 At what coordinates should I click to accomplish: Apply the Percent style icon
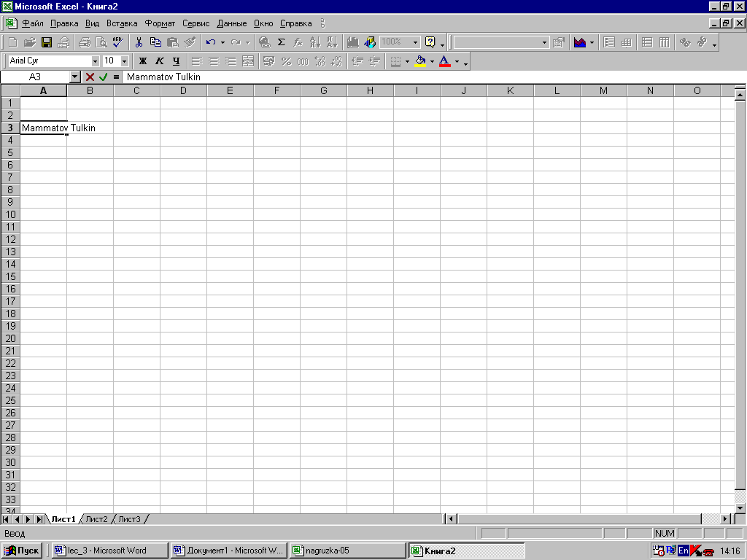pos(286,61)
